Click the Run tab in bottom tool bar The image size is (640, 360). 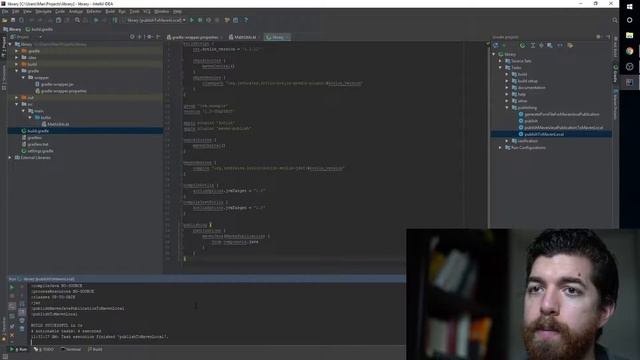(x=19, y=349)
